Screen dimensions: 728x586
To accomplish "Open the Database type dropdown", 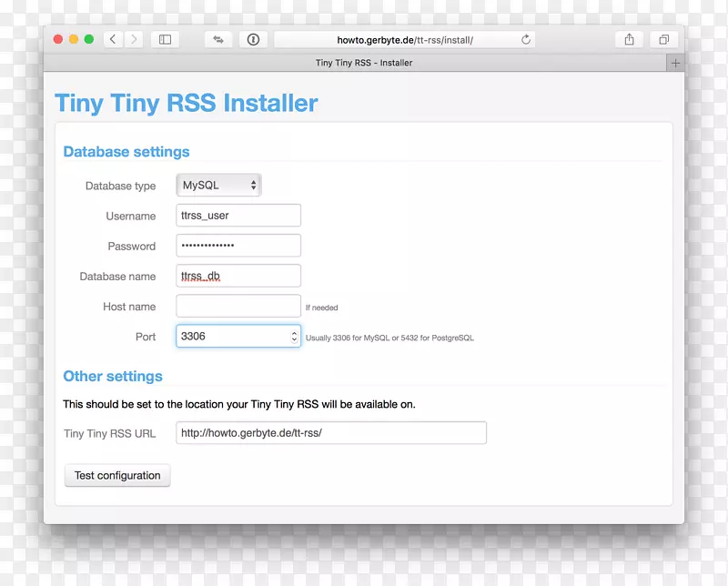I will tap(218, 186).
